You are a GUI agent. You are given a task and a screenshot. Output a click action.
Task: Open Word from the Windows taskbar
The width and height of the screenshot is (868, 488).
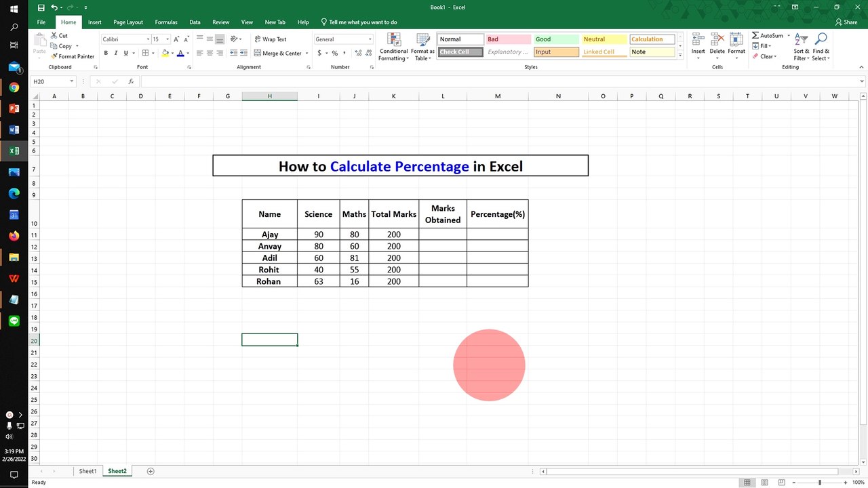[14, 129]
